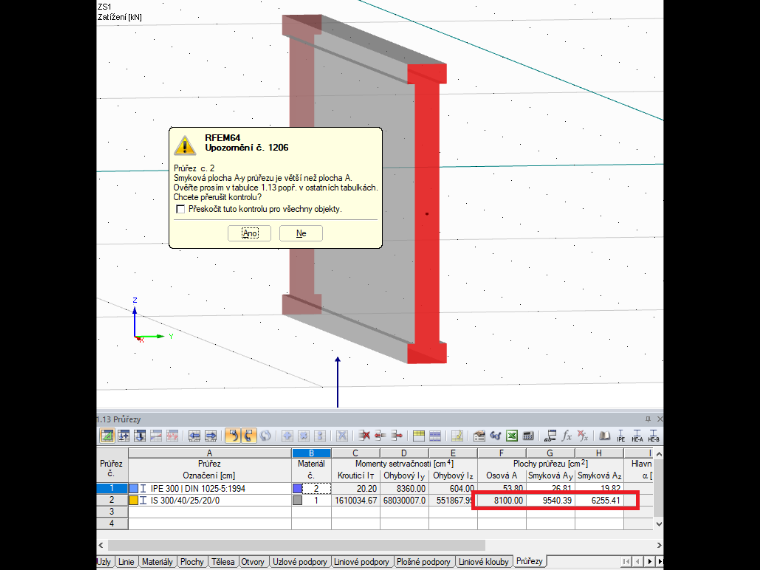Toggle the second highlighted orange sync icon

pos(249,436)
